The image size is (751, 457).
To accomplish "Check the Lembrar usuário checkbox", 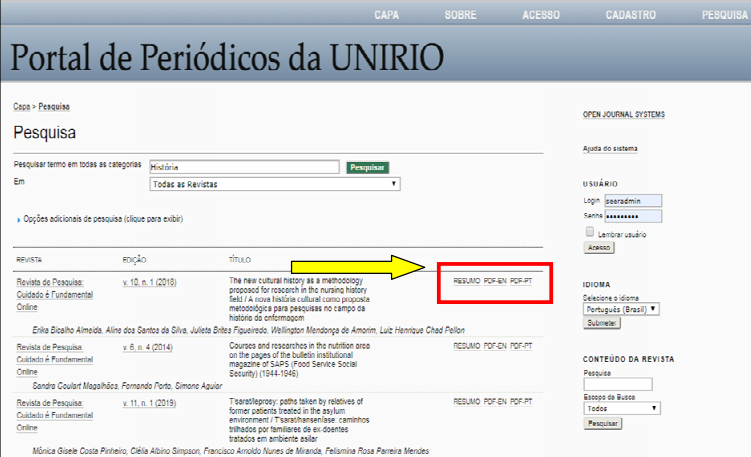I will pyautogui.click(x=588, y=231).
